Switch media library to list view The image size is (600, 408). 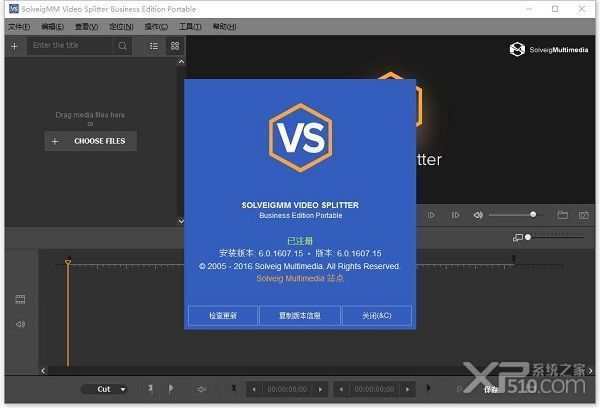pos(154,46)
